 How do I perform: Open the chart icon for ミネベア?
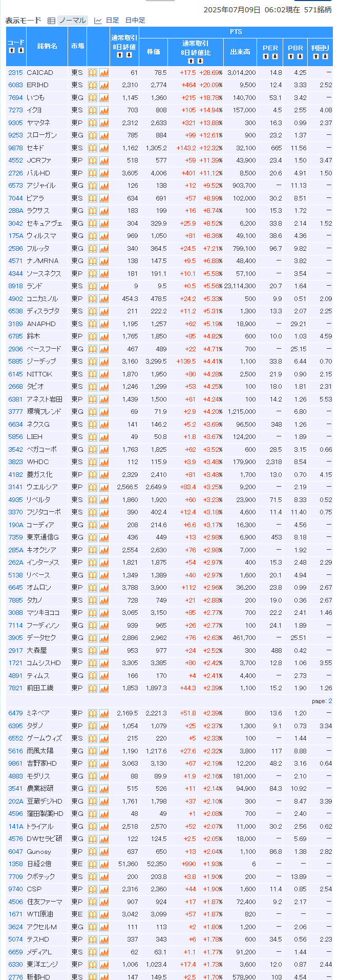coord(104,713)
